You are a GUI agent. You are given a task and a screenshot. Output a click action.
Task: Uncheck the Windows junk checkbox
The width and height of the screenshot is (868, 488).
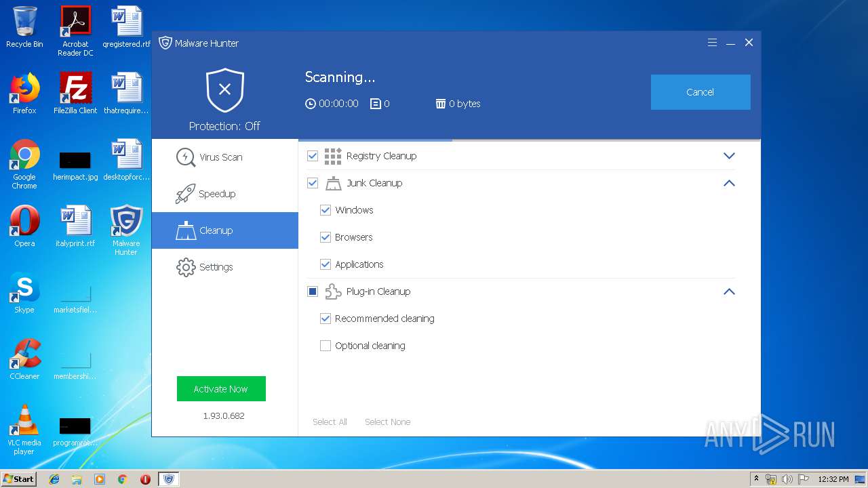(325, 210)
